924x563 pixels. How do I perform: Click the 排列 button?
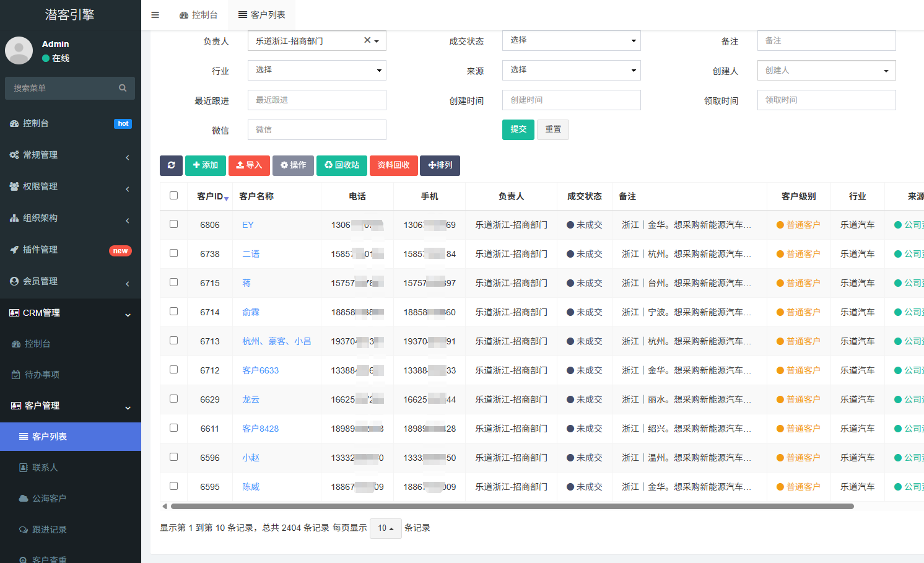tap(440, 165)
